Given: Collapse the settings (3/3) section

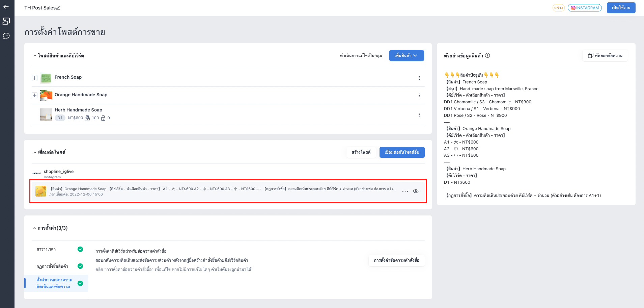Looking at the screenshot, I should tap(34, 228).
